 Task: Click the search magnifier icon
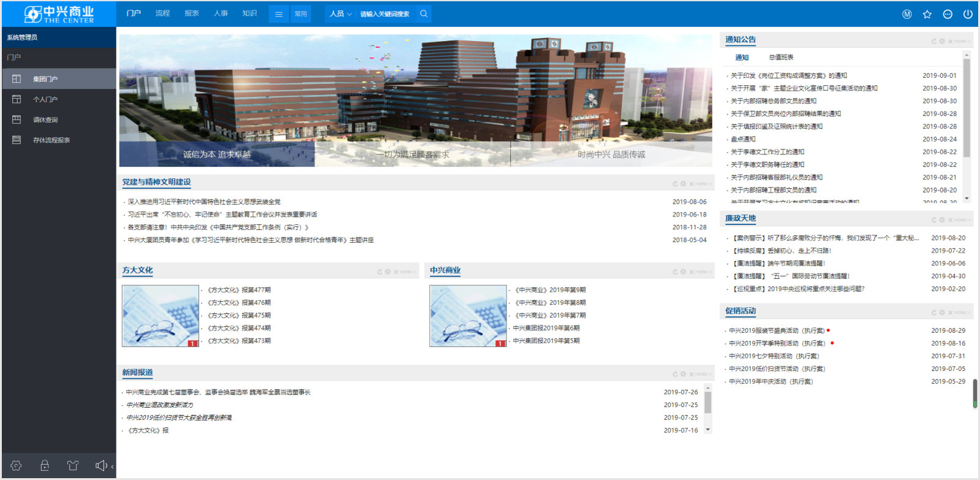pos(424,14)
